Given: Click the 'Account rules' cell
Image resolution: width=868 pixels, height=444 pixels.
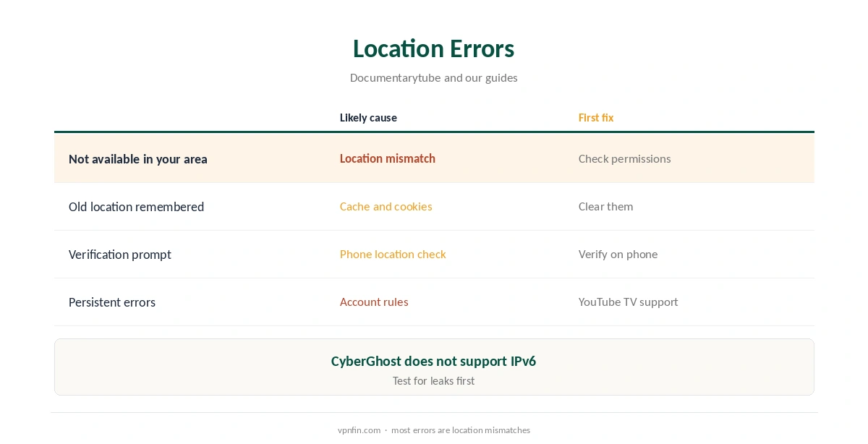Looking at the screenshot, I should [374, 302].
